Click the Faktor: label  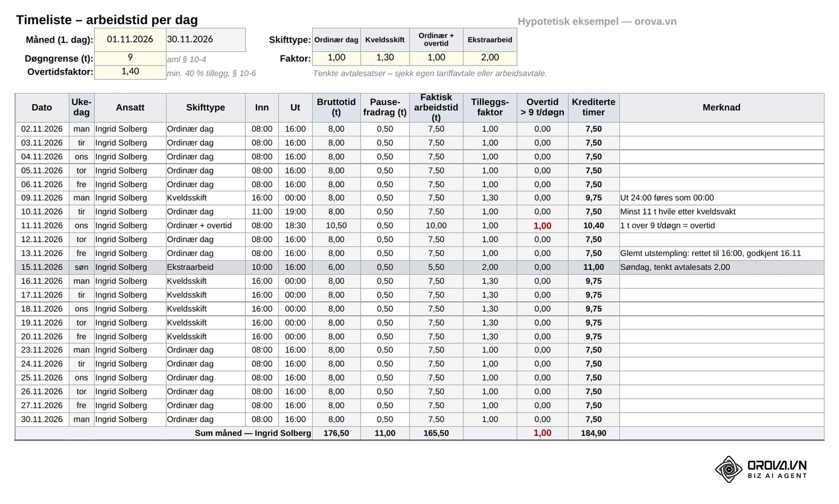point(295,59)
